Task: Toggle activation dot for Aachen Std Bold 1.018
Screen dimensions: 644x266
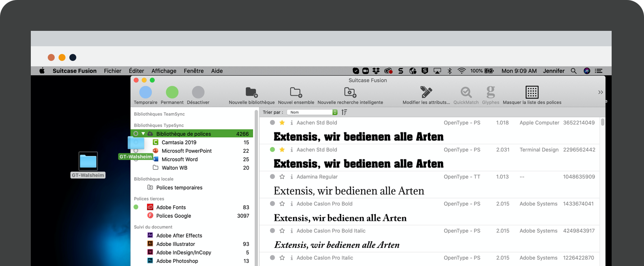Action: (x=272, y=123)
